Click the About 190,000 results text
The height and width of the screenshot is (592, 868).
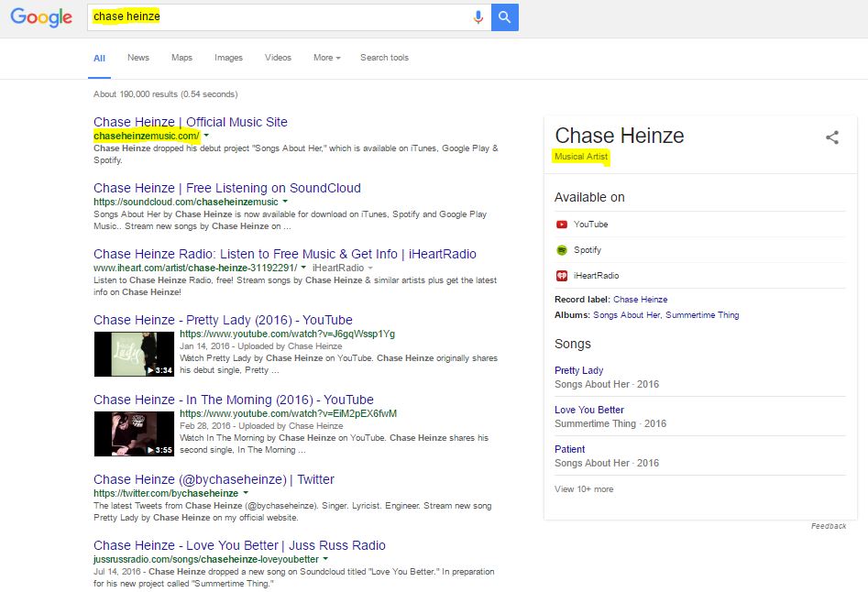click(x=166, y=94)
